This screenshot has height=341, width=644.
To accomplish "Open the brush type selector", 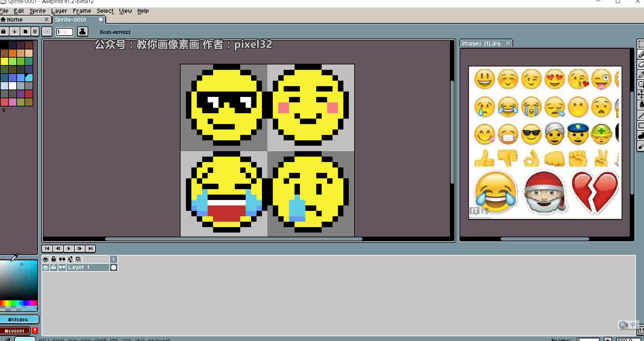I will pos(47,32).
